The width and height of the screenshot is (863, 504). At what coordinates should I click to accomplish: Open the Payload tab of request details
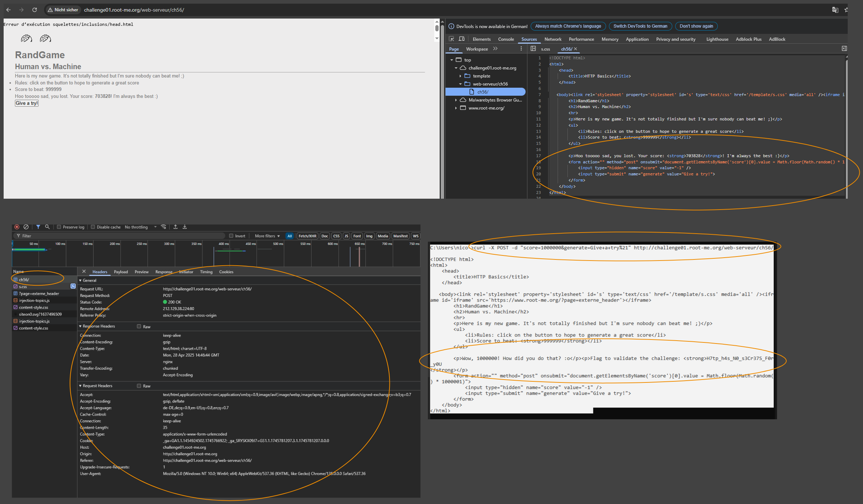[121, 272]
